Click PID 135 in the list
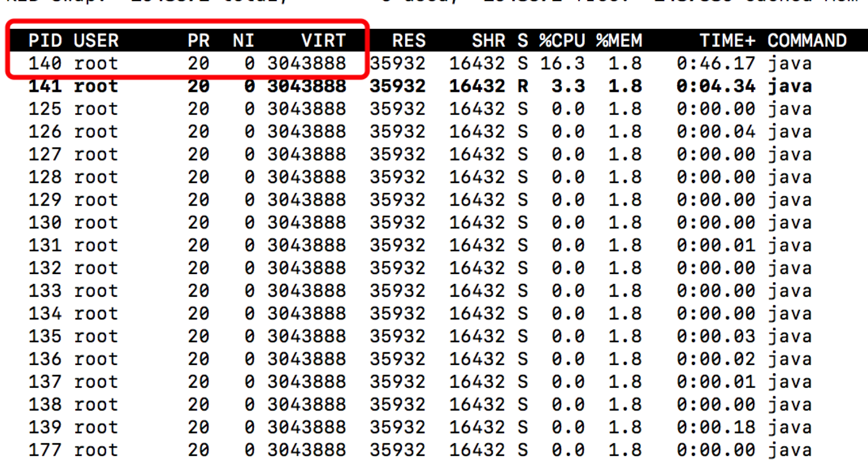 tap(45, 336)
